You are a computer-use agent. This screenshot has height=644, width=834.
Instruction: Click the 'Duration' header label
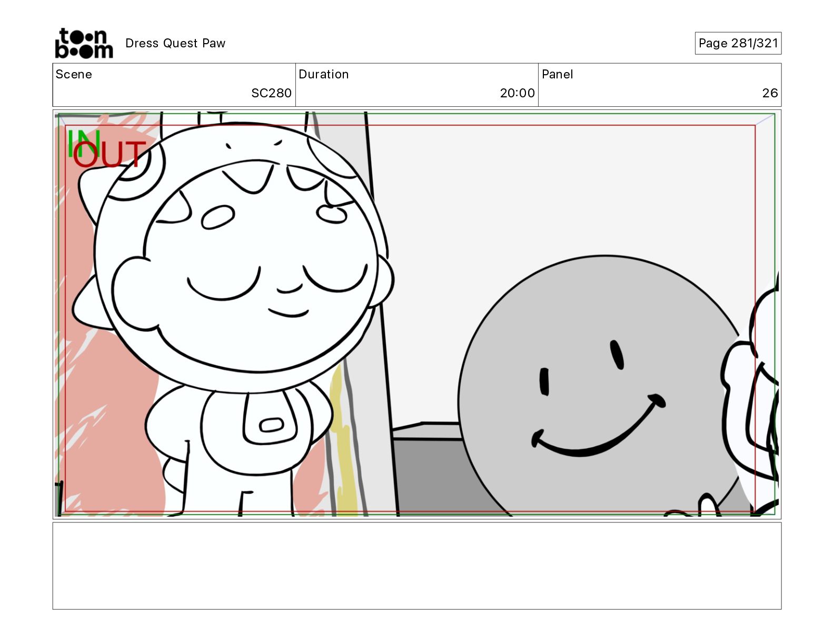[323, 74]
